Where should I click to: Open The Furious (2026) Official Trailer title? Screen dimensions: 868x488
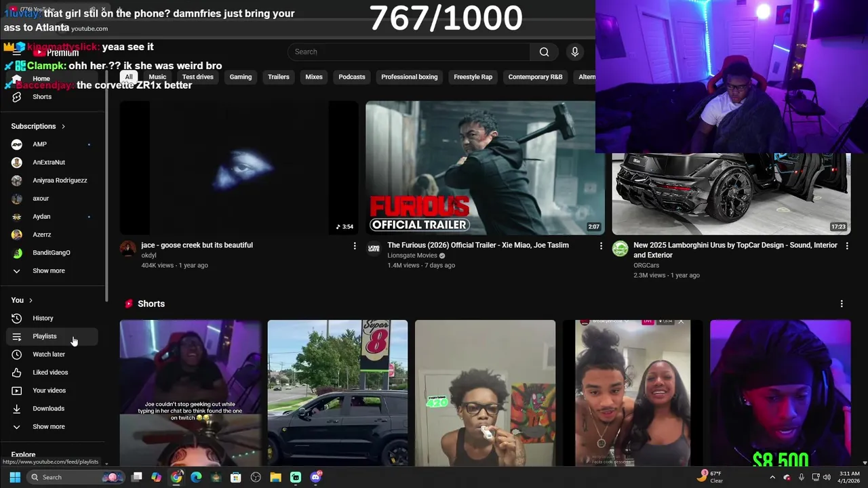(x=478, y=245)
